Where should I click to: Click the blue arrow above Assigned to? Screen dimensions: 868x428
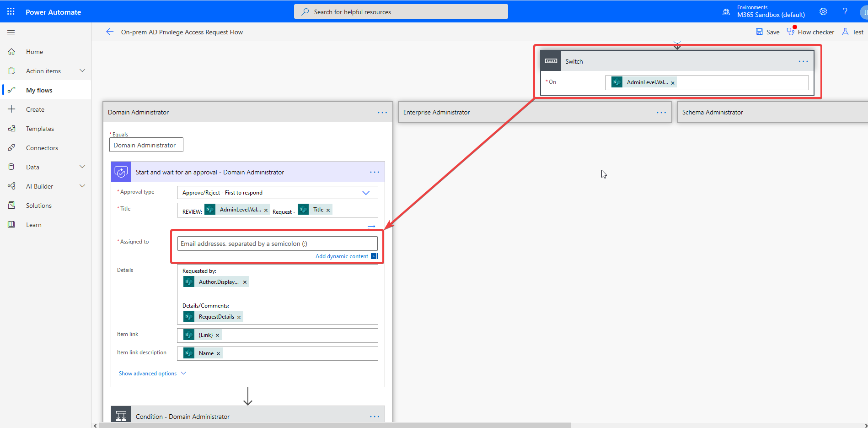tap(371, 226)
